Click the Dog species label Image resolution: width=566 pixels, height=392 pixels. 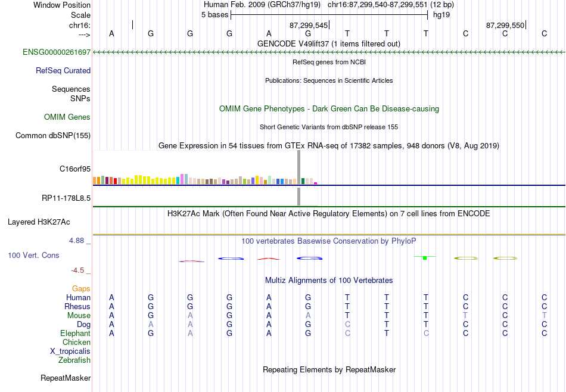click(84, 325)
